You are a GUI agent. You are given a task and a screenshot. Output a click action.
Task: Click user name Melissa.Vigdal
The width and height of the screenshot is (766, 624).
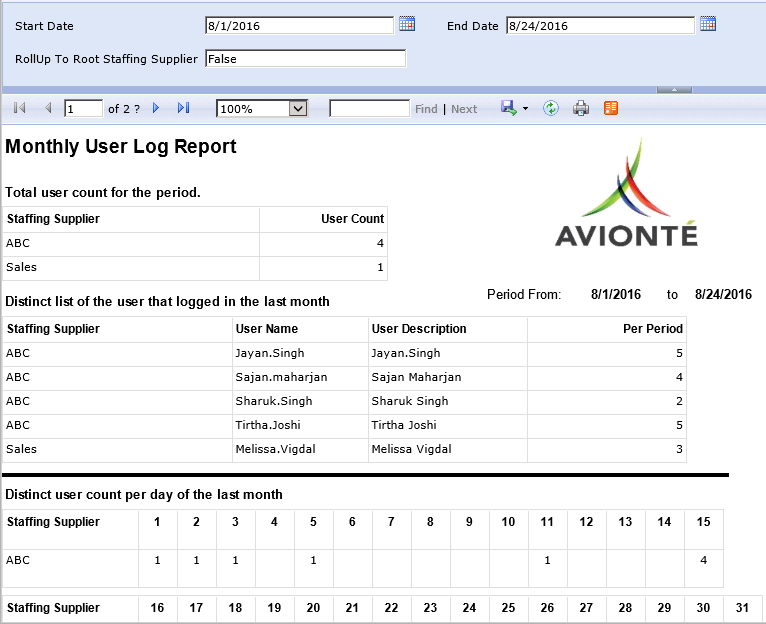point(276,449)
